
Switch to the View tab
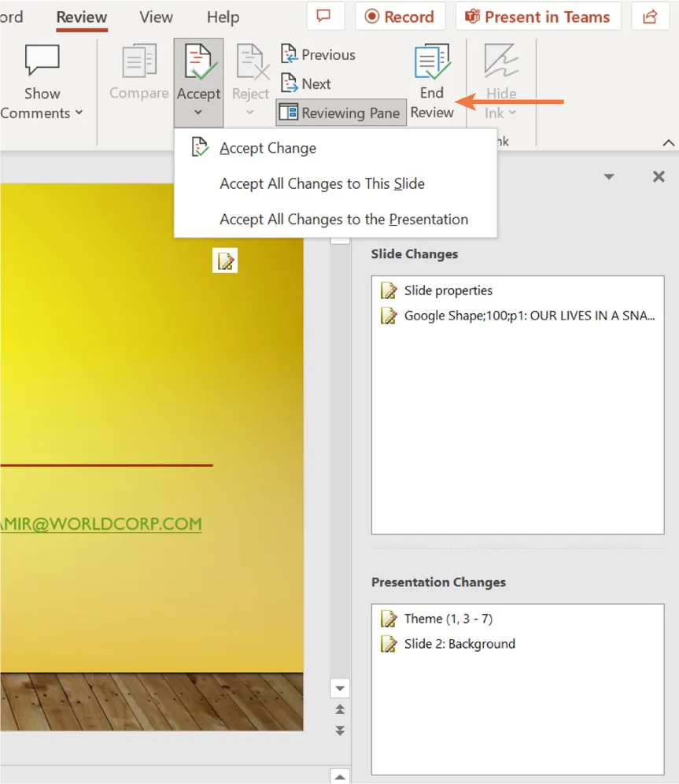coord(155,17)
